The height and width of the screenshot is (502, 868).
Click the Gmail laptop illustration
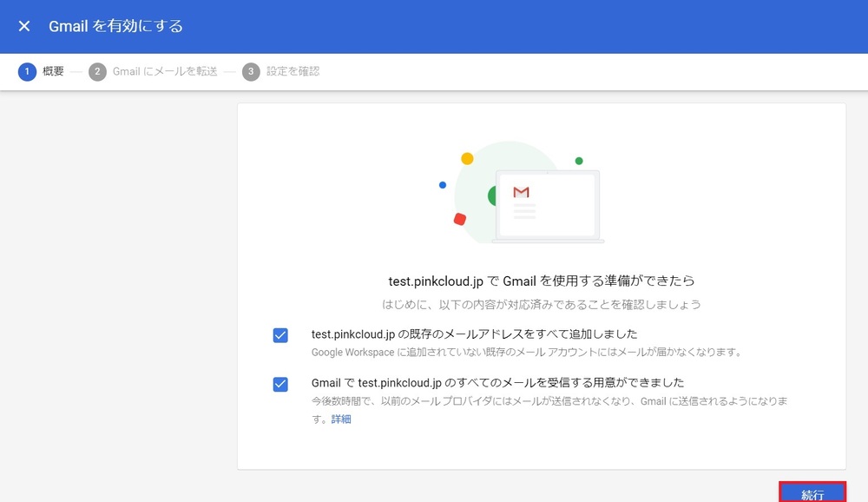[x=520, y=192]
